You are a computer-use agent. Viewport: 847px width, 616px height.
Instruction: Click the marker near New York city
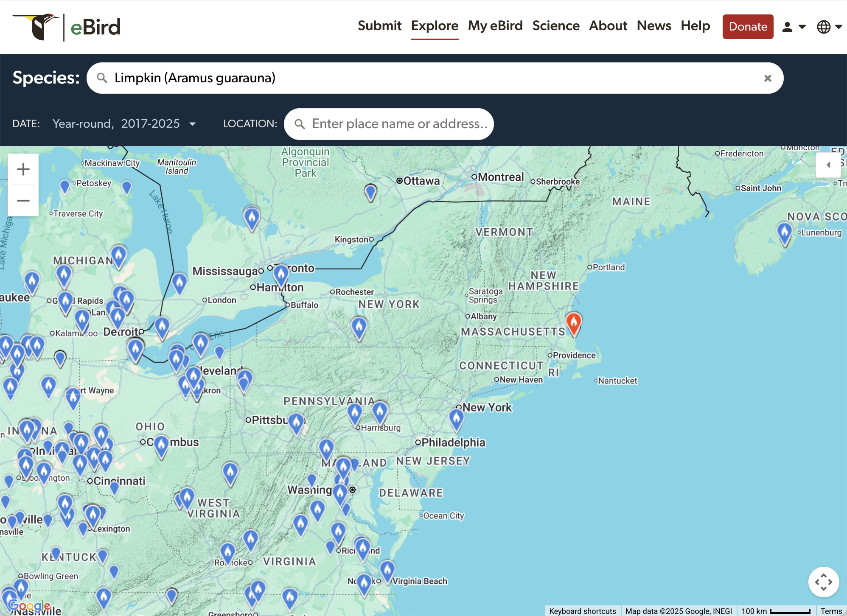pyautogui.click(x=456, y=418)
